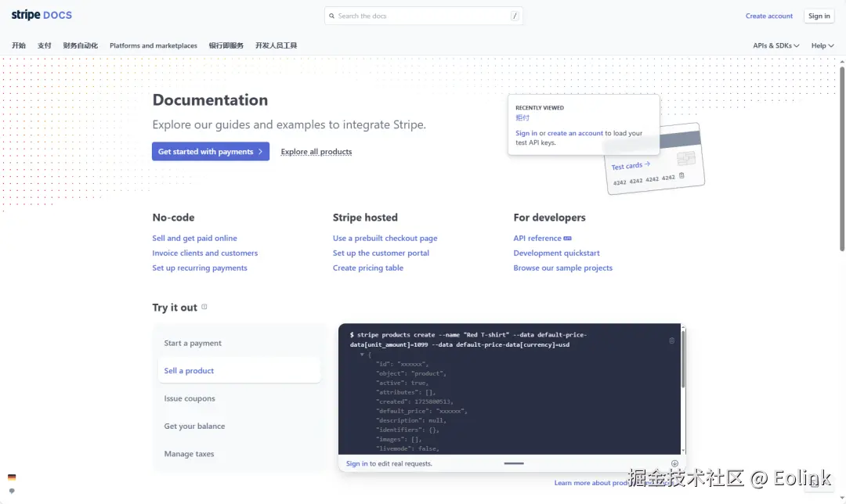Open the API reference link
This screenshot has height=504, width=846.
pyautogui.click(x=537, y=238)
